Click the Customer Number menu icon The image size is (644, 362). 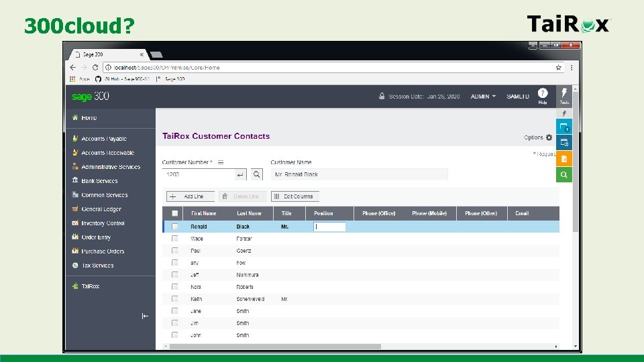[221, 162]
